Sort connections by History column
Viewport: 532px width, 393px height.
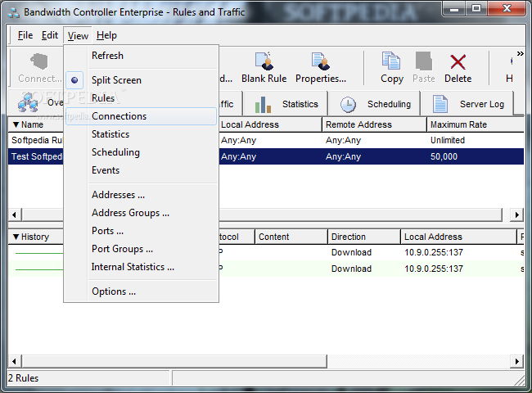coord(36,237)
